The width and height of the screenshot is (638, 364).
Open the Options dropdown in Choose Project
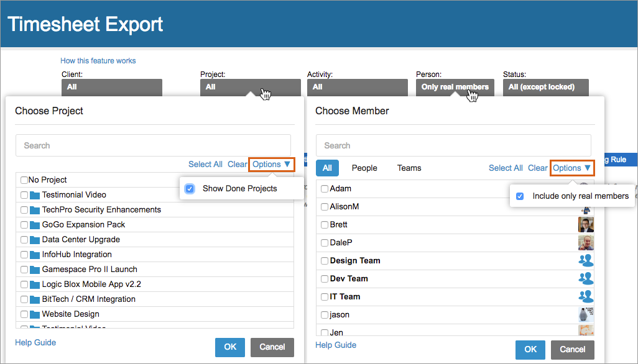[x=271, y=164]
